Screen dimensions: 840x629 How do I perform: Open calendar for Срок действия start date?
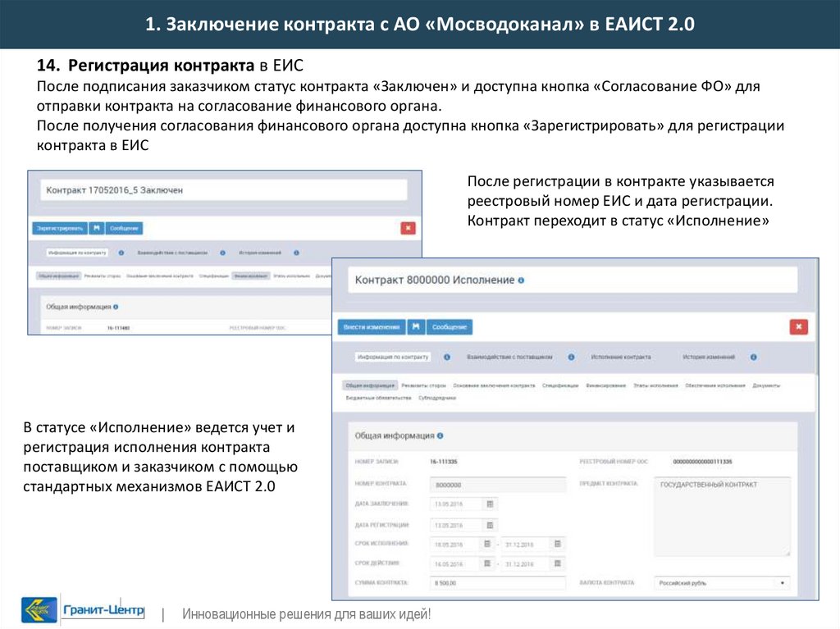pos(487,563)
